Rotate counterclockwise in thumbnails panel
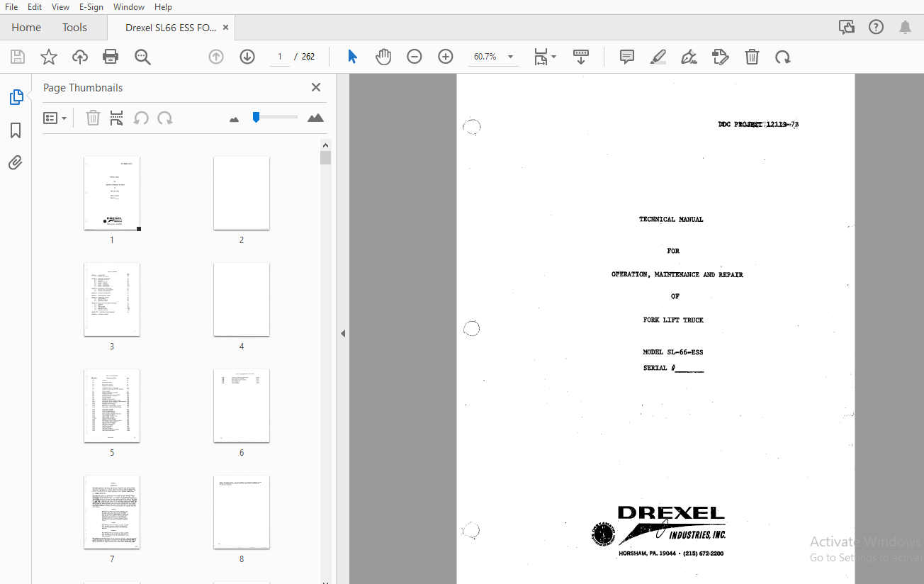The image size is (924, 584). (141, 118)
